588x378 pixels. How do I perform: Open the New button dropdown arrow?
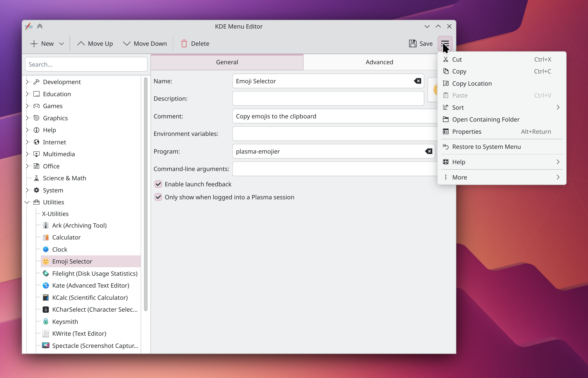click(62, 44)
